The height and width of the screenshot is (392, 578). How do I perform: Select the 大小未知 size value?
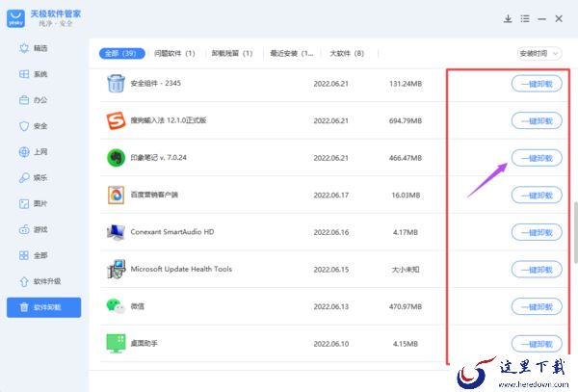pyautogui.click(x=406, y=270)
